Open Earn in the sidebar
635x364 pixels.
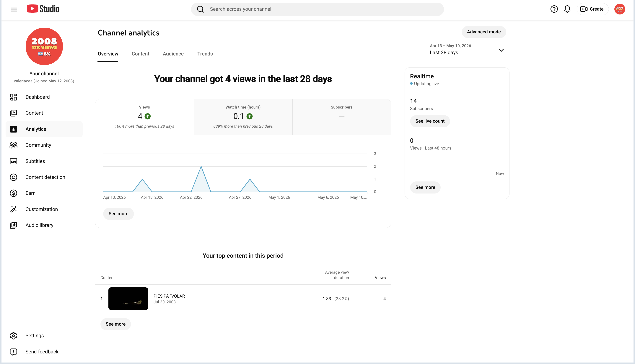click(x=44, y=193)
